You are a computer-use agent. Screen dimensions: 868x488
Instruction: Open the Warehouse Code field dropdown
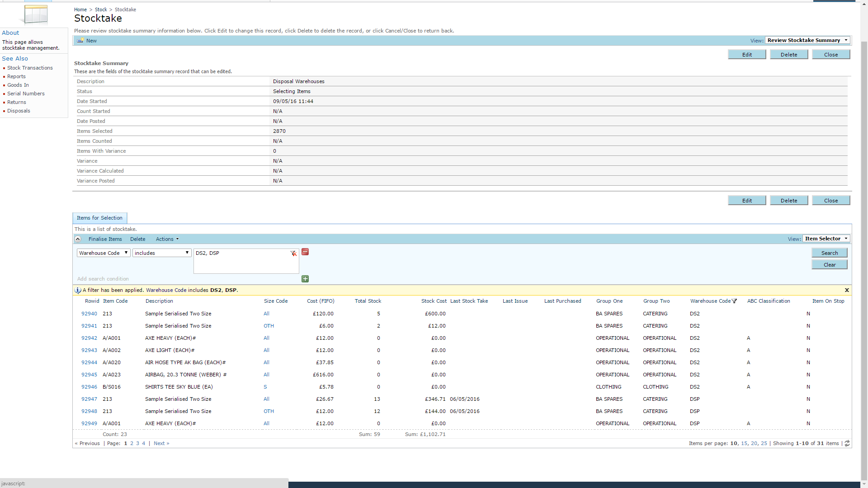pos(104,253)
